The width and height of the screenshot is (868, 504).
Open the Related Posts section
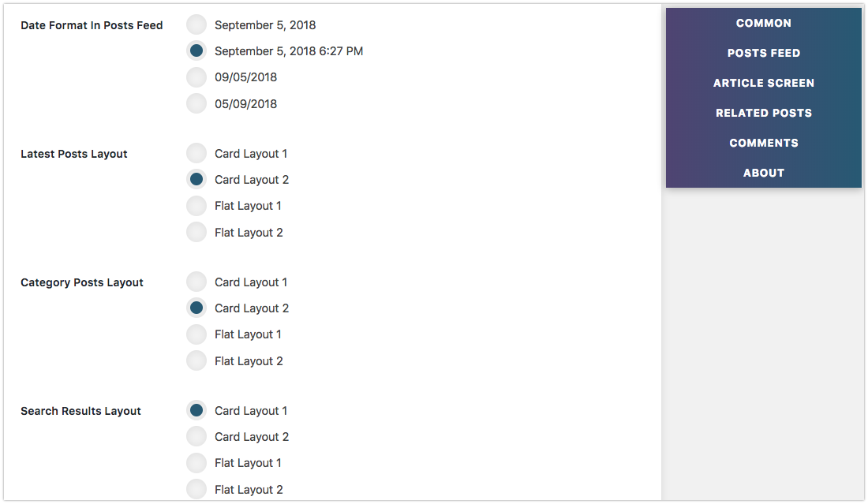[x=763, y=113]
